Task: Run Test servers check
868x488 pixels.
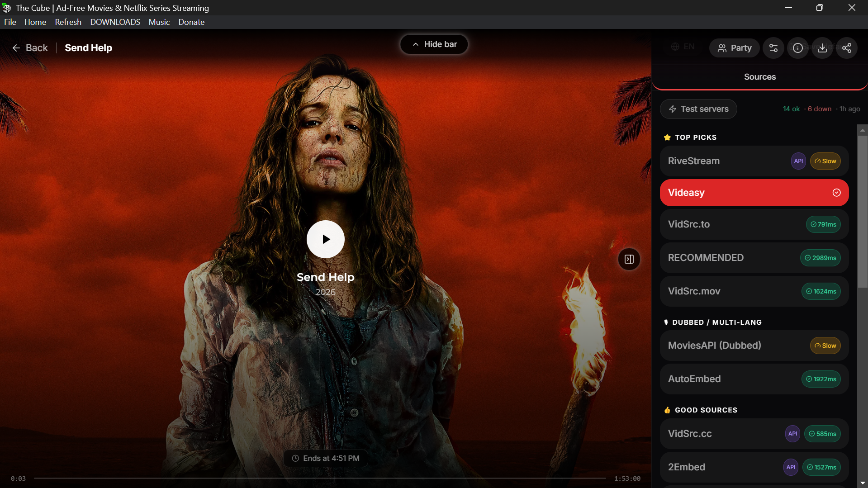Action: click(x=698, y=109)
